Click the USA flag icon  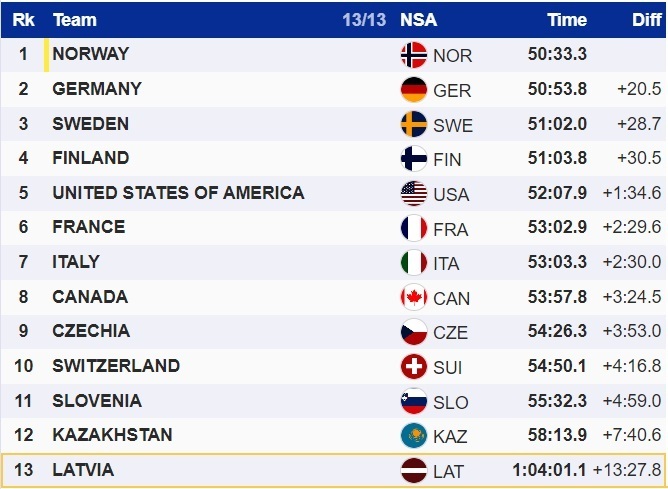(413, 194)
